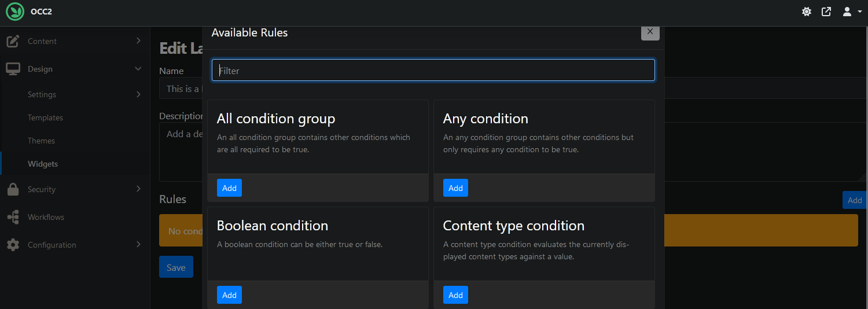868x309 pixels.
Task: Click the Content pencil icon in sidebar
Action: point(13,41)
